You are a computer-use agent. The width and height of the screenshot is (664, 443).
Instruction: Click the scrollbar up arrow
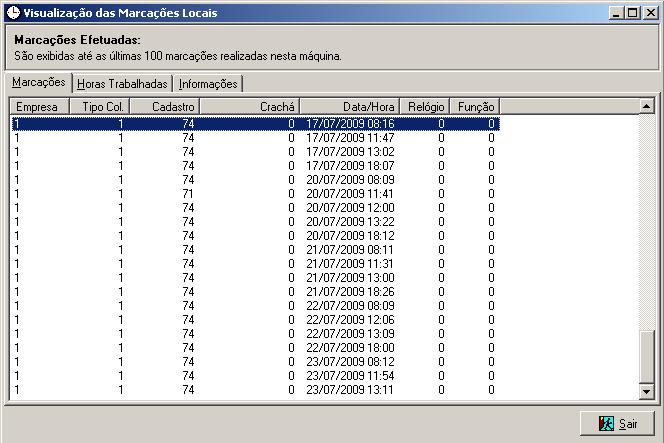click(646, 106)
